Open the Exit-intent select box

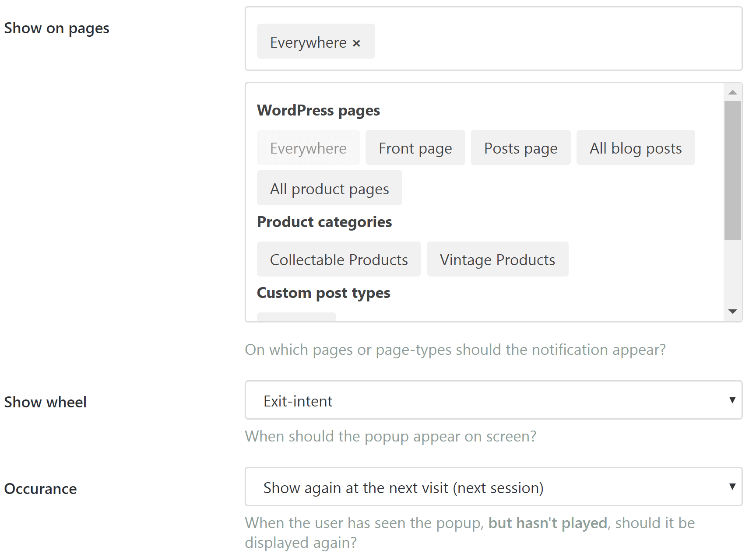[482, 400]
